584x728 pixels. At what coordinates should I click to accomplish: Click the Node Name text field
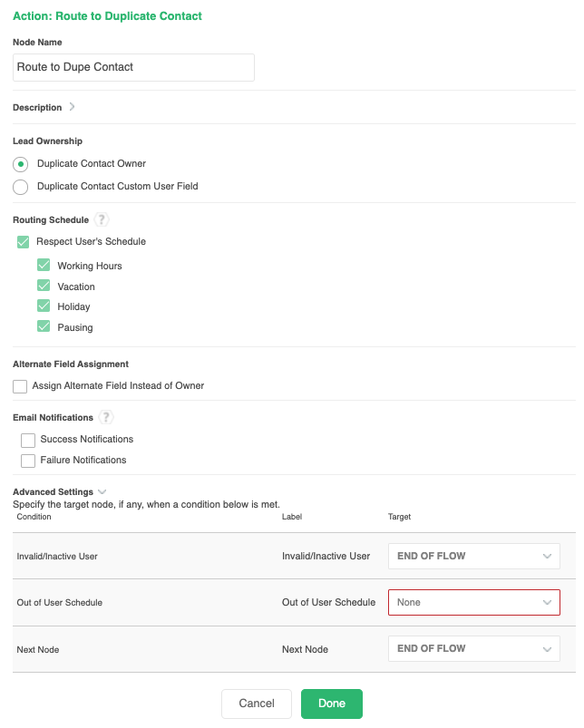click(x=133, y=67)
